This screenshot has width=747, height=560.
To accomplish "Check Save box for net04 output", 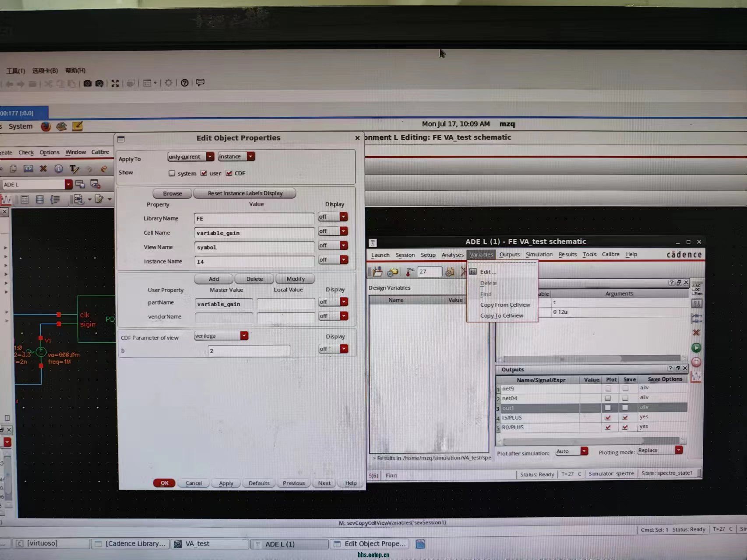I will pyautogui.click(x=625, y=398).
